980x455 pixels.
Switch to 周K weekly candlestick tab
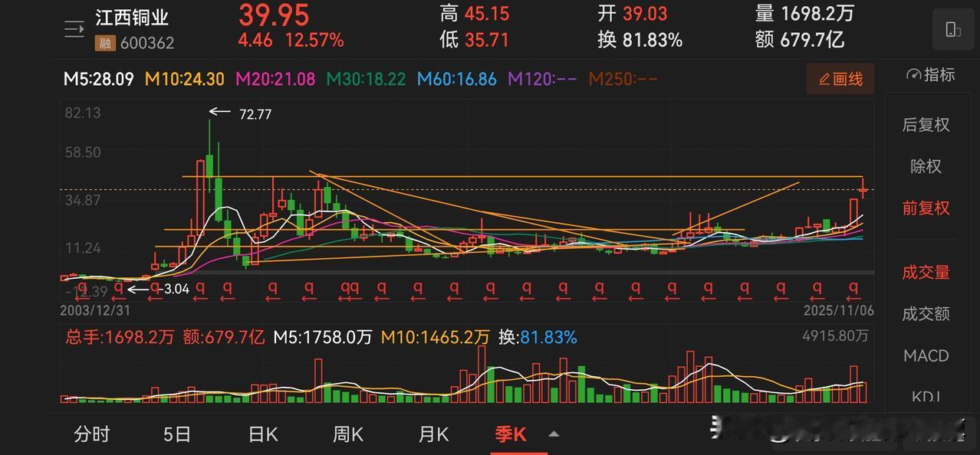[x=348, y=434]
